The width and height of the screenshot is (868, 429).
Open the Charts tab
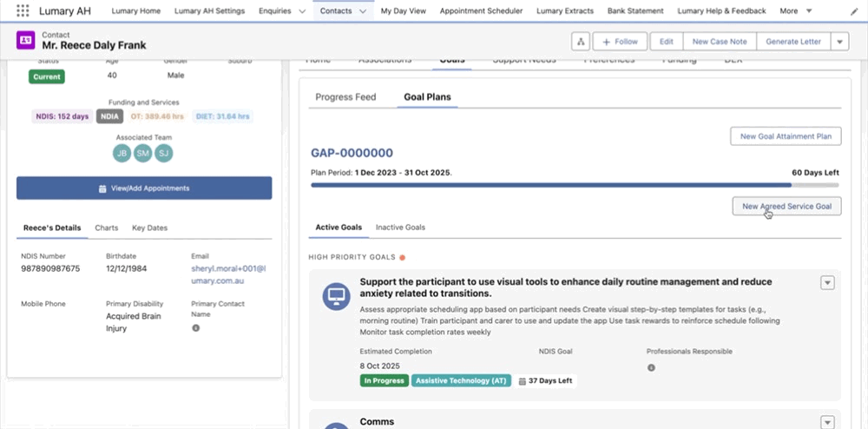tap(106, 228)
